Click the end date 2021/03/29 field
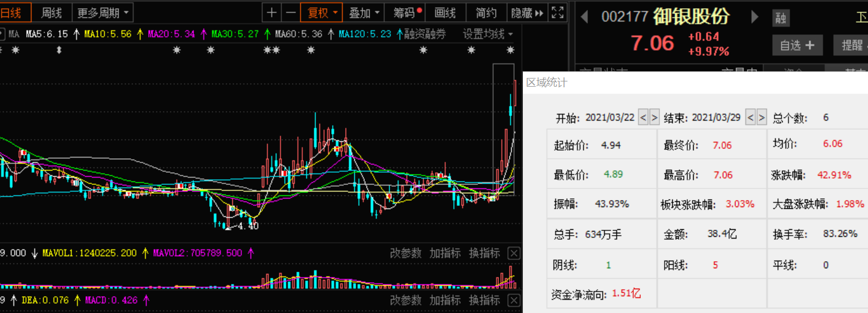 click(716, 118)
